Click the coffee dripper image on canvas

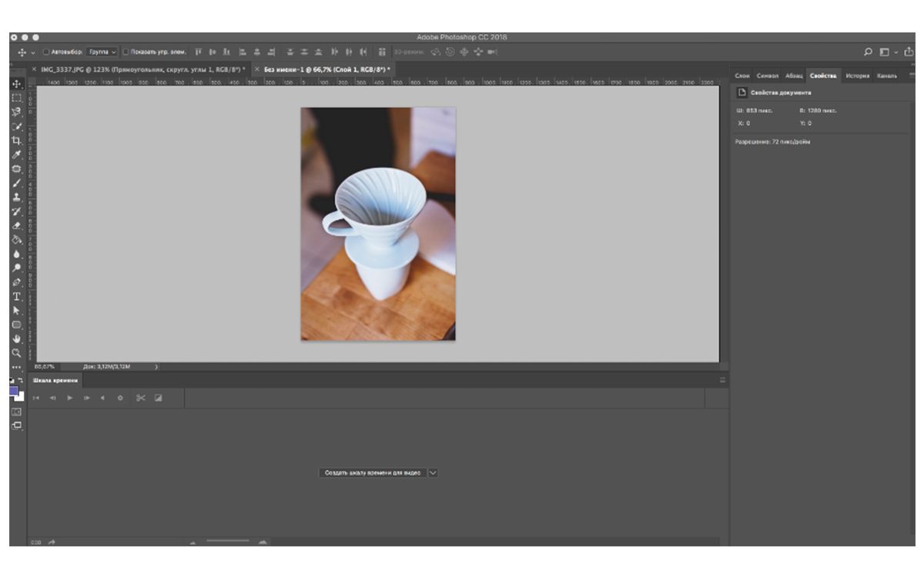(377, 224)
